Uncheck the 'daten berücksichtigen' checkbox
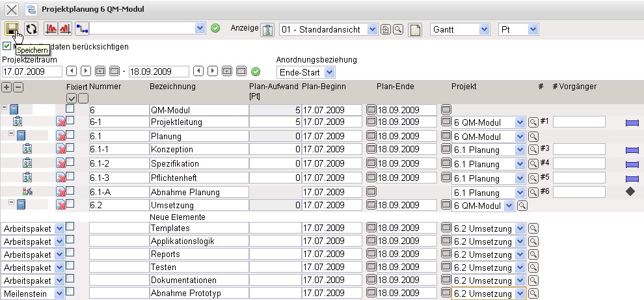The height and width of the screenshot is (300, 644). (x=7, y=46)
